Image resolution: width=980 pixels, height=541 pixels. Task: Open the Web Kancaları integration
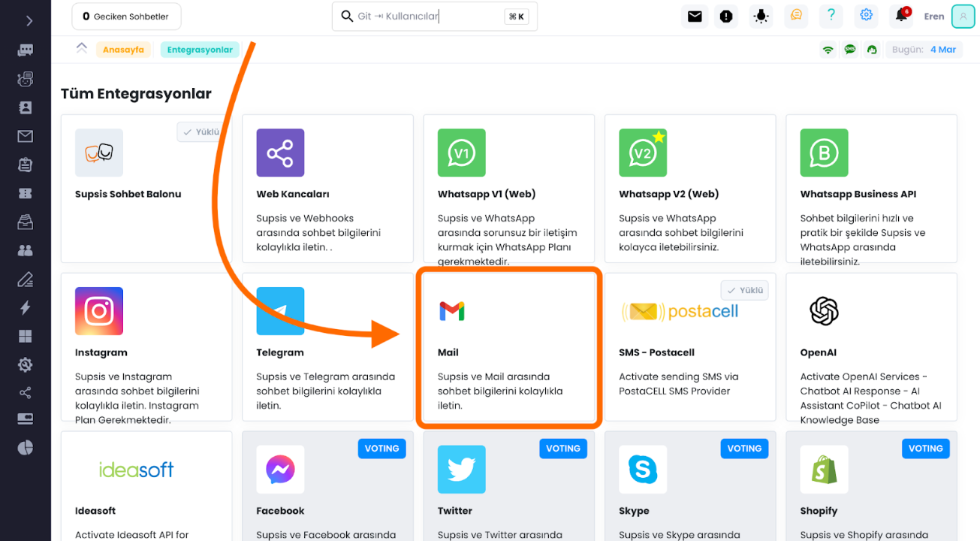pos(327,189)
